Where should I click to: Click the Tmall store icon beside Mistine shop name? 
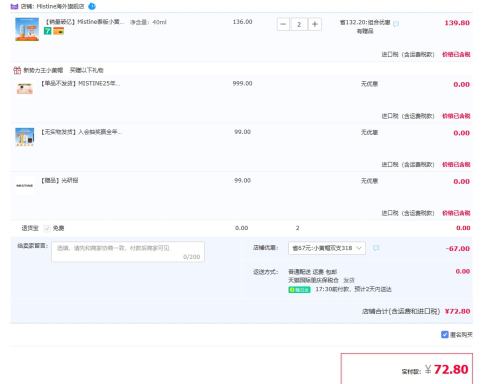pyautogui.click(x=14, y=6)
